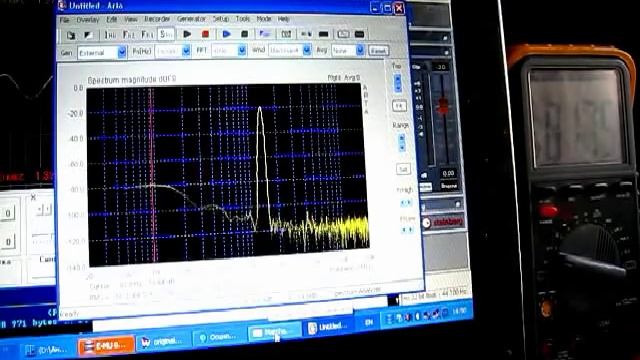
Task: Switch to the Ocsen... taskbar button
Action: click(x=218, y=337)
